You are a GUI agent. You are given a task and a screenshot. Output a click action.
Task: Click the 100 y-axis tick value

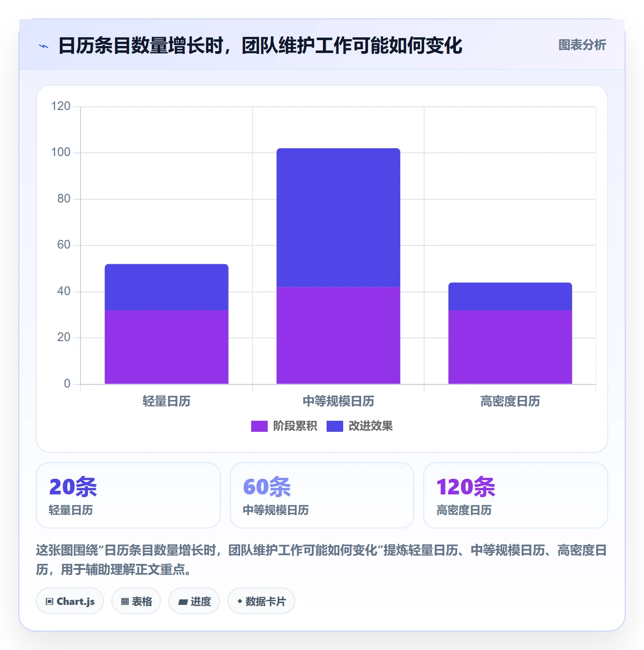[x=61, y=152]
